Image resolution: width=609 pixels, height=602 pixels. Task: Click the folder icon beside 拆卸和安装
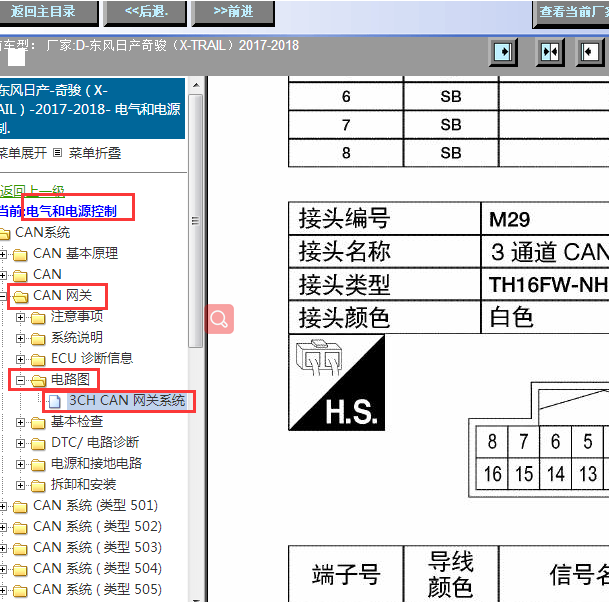(x=38, y=486)
